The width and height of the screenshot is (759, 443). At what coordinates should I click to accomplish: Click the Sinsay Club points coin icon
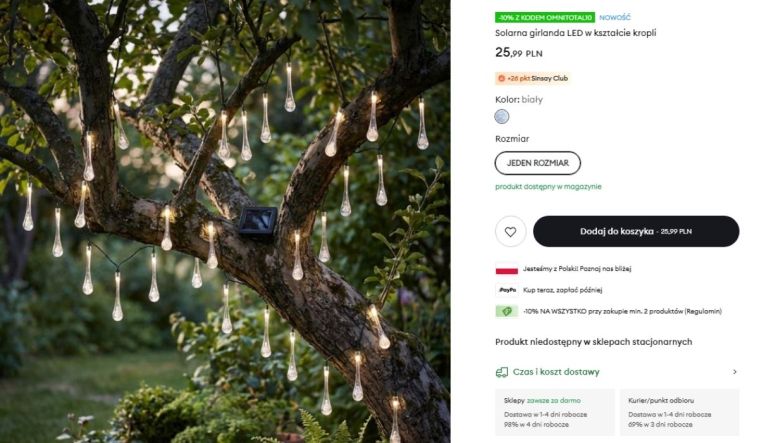coord(502,78)
